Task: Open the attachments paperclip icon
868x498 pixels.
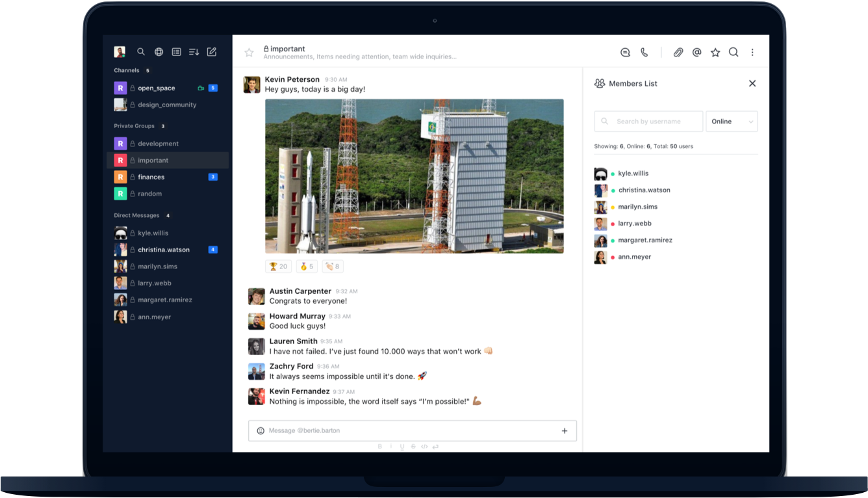Action: click(x=678, y=53)
